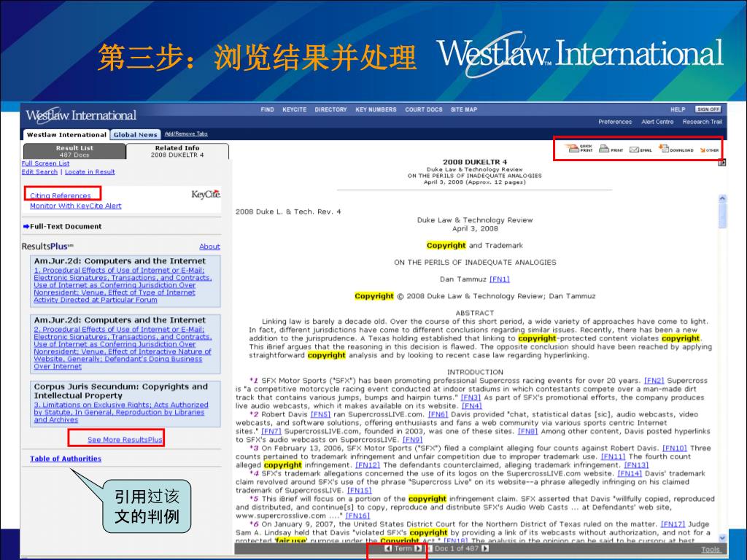Viewport: 747px width, 560px height.
Task: Open footnote link FN9
Action: coord(413,440)
